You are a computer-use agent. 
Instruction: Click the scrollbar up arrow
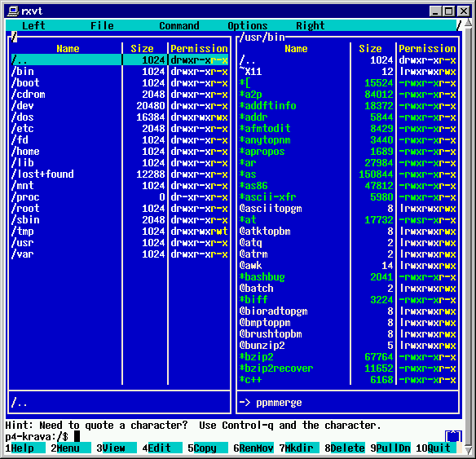click(x=469, y=23)
